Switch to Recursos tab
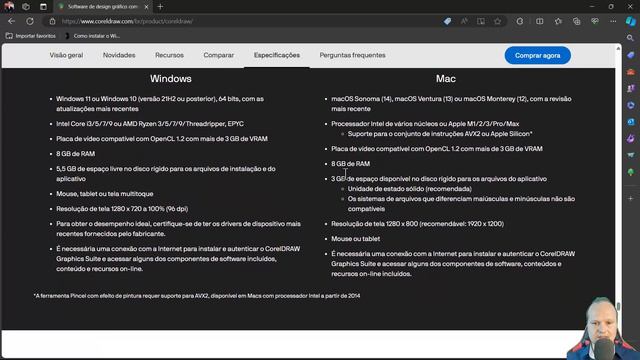 tap(169, 55)
